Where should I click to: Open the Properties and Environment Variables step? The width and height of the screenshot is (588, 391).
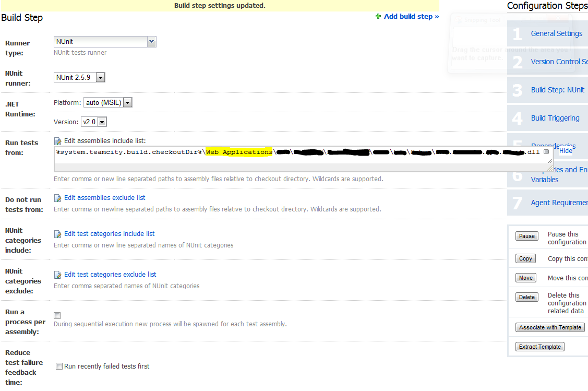click(559, 174)
